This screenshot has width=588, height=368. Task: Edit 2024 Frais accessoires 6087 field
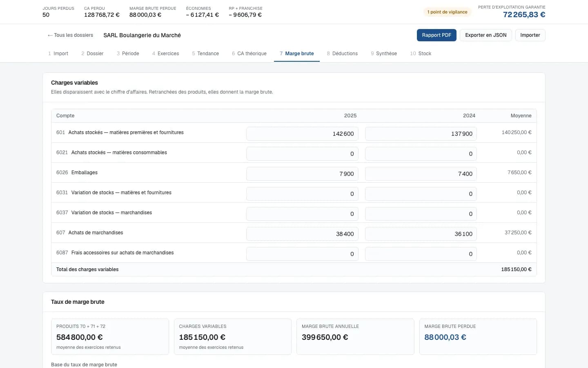(x=421, y=254)
